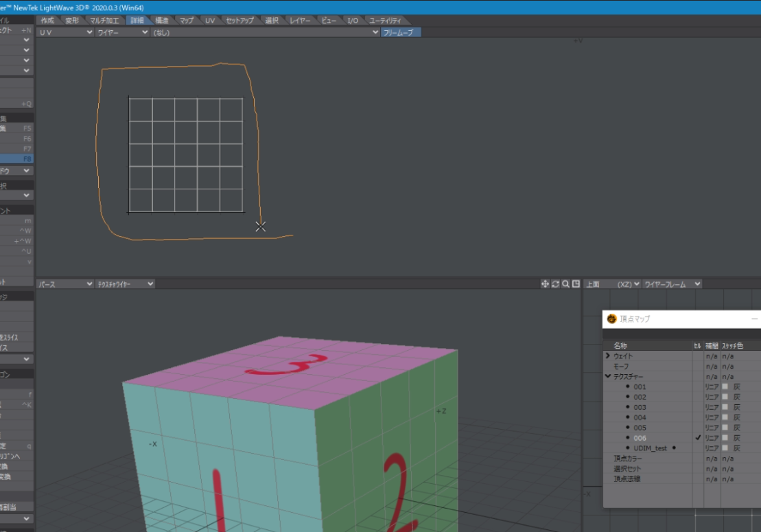
Task: Click sketch color swatch for 001
Action: tap(725, 387)
